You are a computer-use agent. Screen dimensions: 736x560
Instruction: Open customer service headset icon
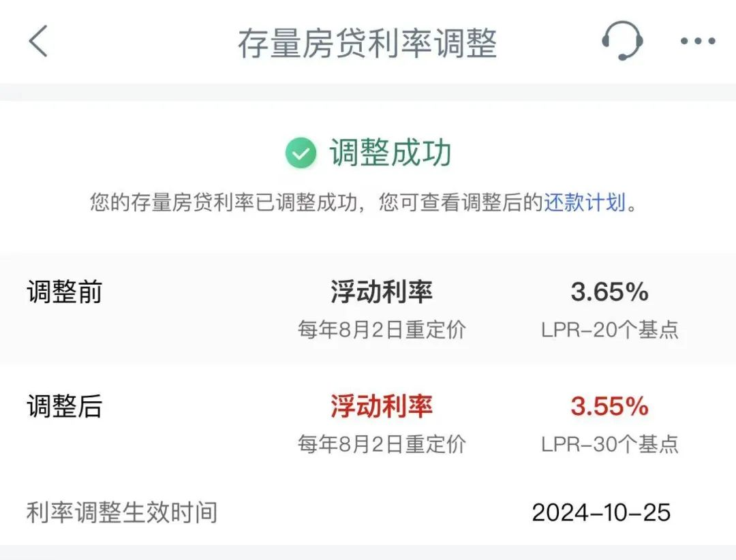[x=622, y=40]
